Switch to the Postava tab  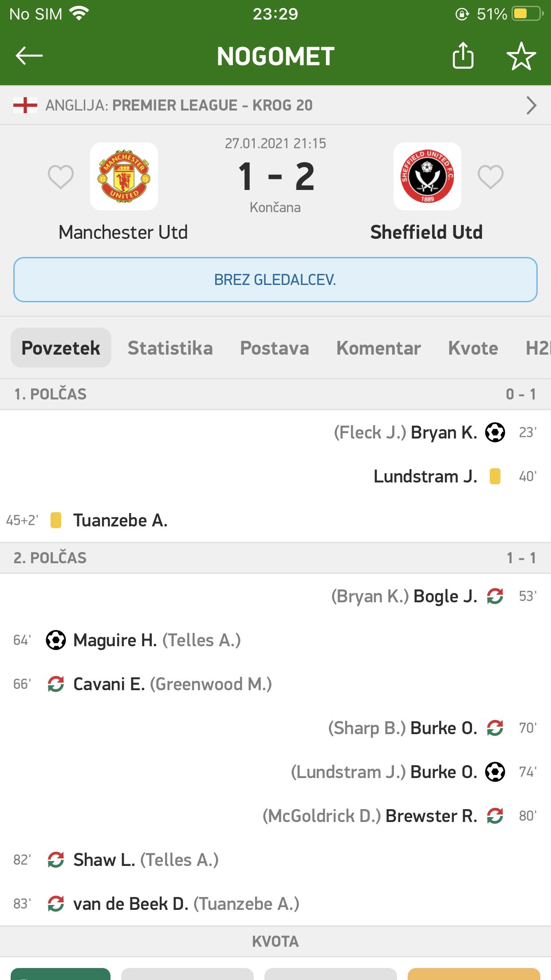274,348
